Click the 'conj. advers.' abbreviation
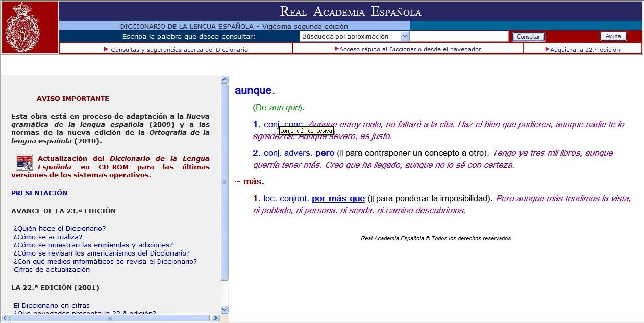Screen dimensions: 644x323 288,153
